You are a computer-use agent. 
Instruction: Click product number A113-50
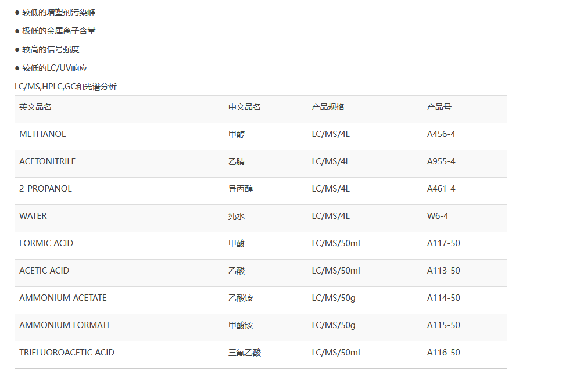443,271
